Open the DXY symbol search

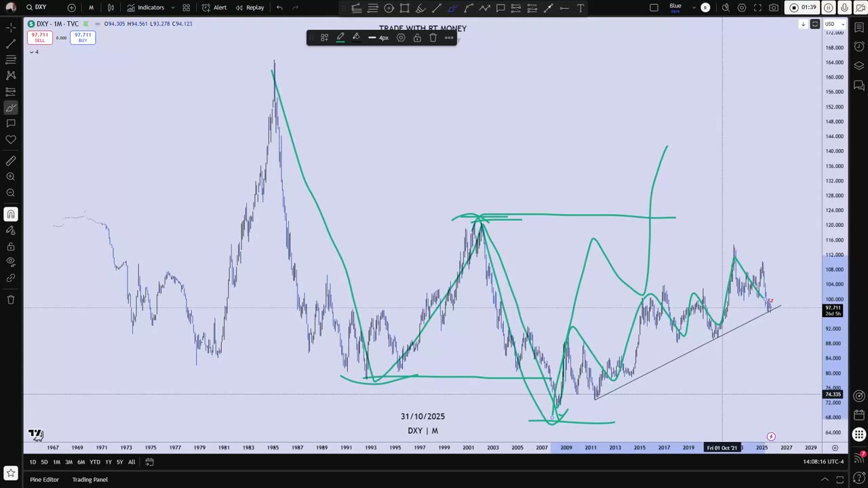point(37,7)
